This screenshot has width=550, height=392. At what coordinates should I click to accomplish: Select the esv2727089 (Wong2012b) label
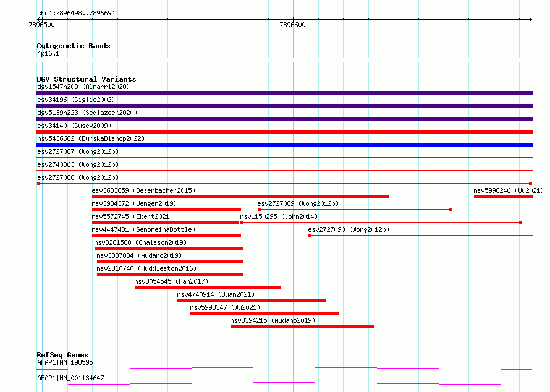coord(298,203)
